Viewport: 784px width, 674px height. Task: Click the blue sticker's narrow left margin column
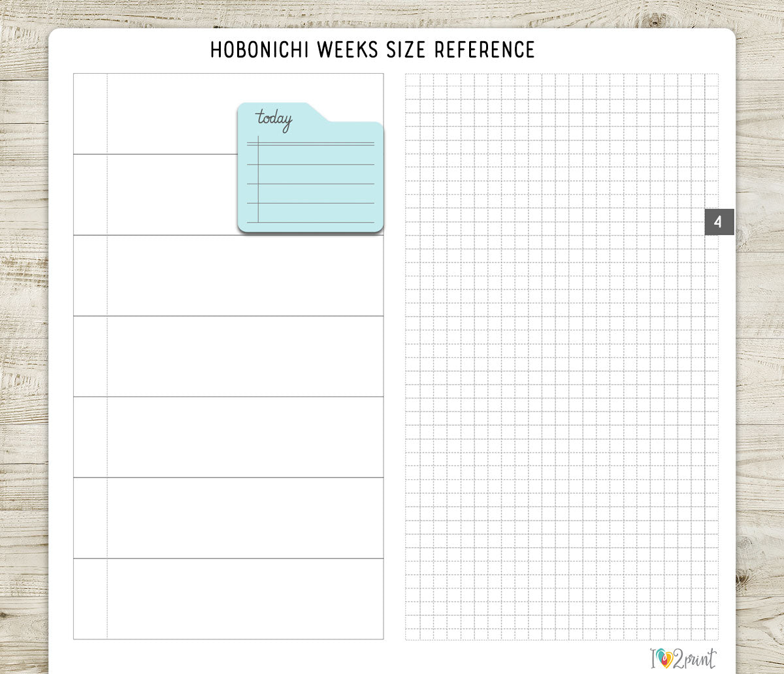tap(253, 183)
